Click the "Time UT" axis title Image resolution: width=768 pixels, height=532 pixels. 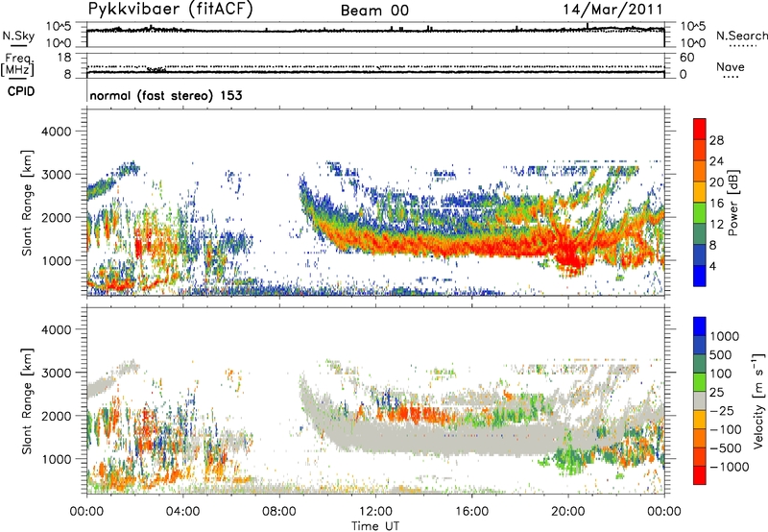375,526
